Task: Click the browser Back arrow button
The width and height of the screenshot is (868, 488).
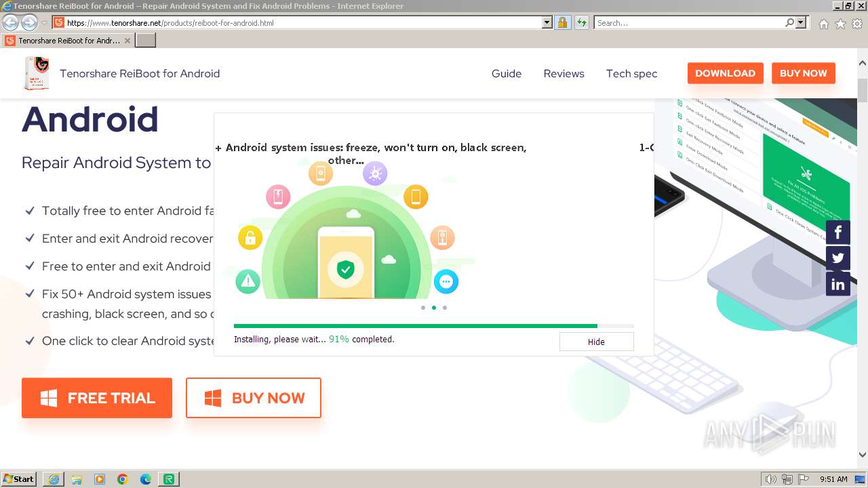Action: (x=11, y=22)
